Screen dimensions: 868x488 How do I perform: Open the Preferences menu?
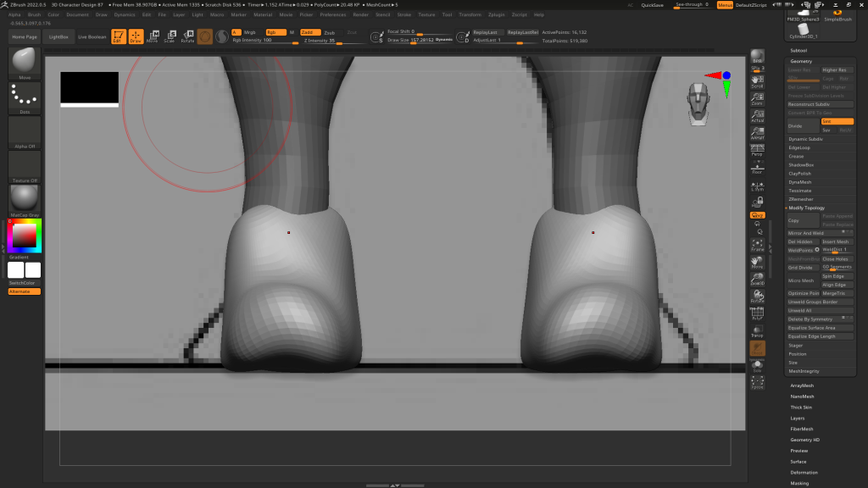332,14
